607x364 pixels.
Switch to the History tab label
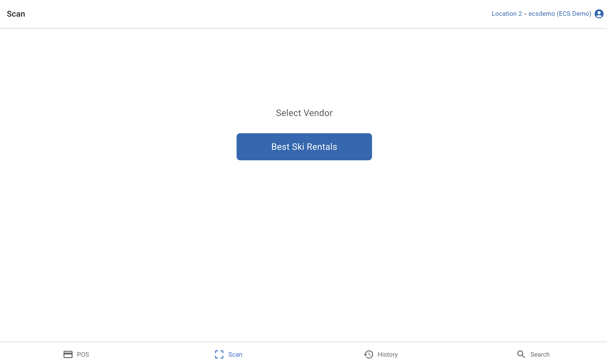387,354
